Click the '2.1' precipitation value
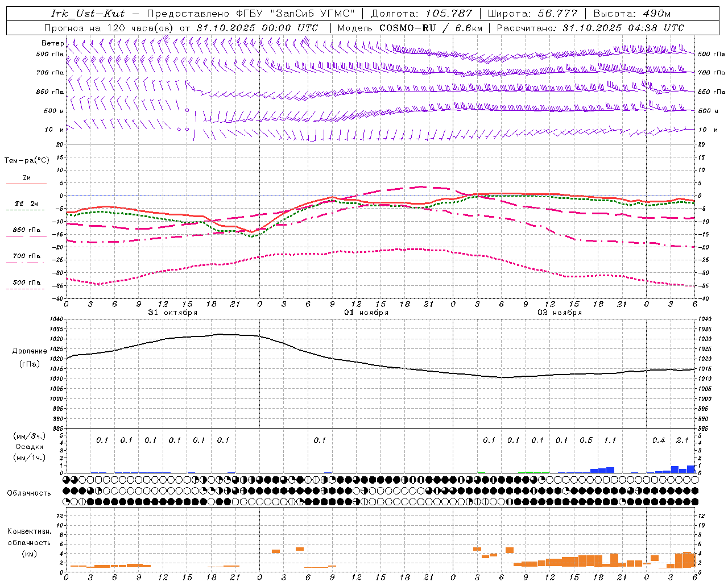Image resolution: width=728 pixels, height=582 pixels. click(x=682, y=440)
